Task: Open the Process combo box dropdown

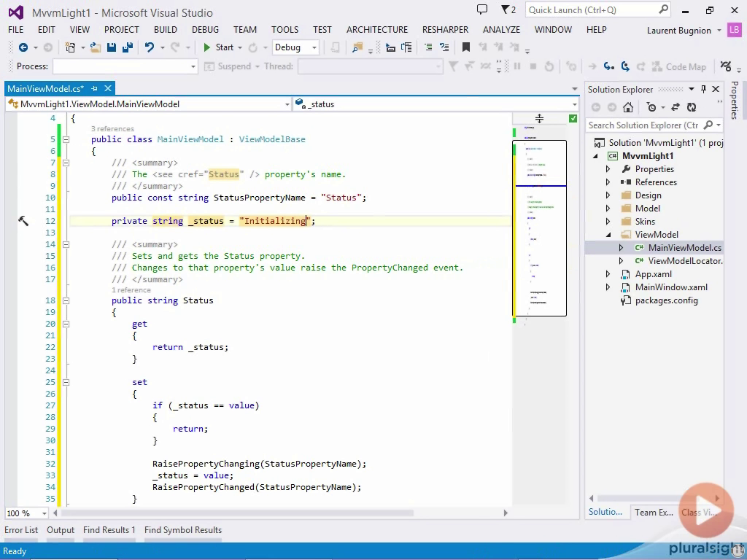Action: [193, 66]
